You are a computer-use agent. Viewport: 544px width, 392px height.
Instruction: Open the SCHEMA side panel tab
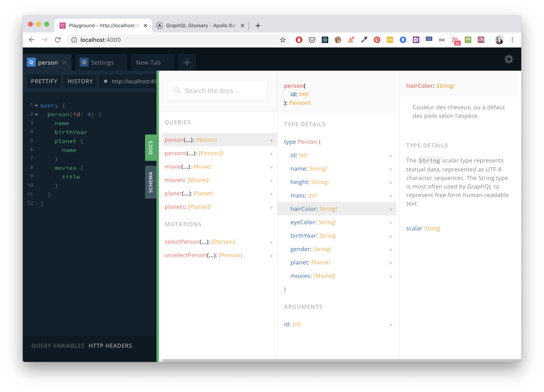click(151, 182)
